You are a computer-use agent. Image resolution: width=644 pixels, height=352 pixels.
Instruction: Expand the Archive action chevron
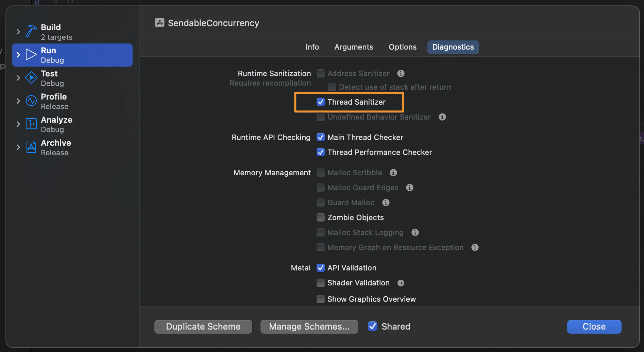tap(18, 147)
